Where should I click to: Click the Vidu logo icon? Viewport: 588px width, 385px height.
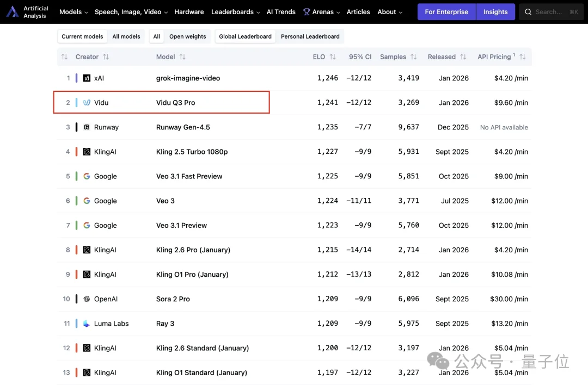pos(87,103)
